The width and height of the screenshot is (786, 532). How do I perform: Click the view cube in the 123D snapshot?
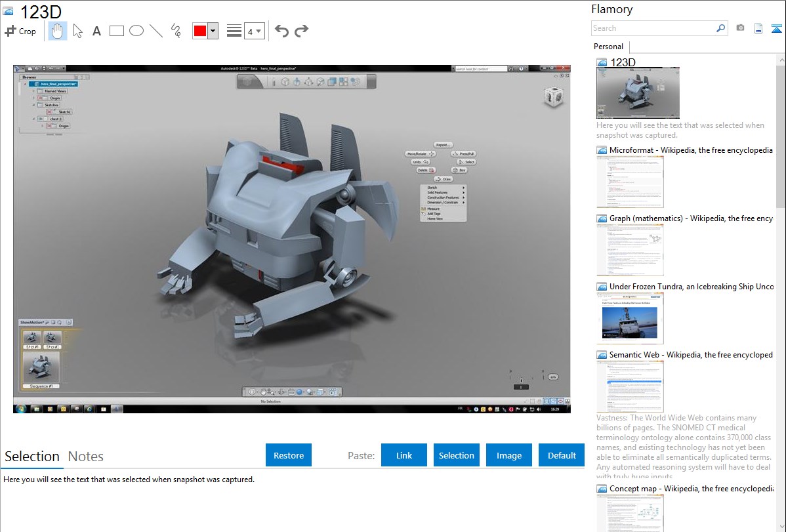pyautogui.click(x=553, y=97)
